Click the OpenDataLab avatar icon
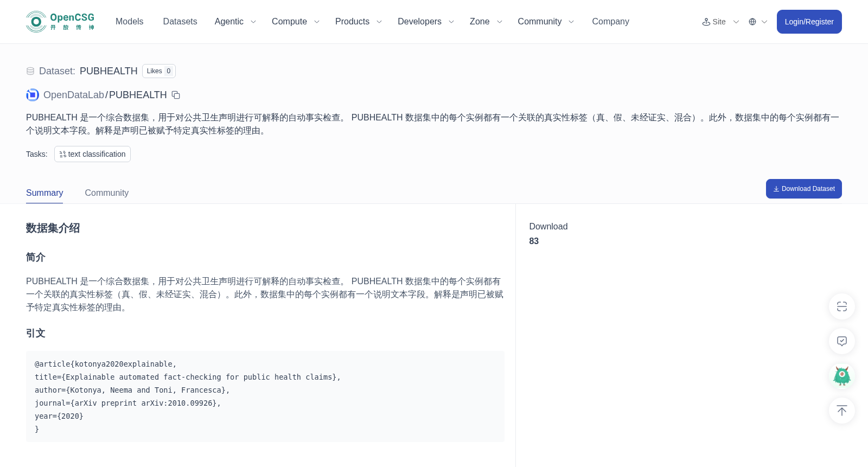The height and width of the screenshot is (467, 868). 33,95
